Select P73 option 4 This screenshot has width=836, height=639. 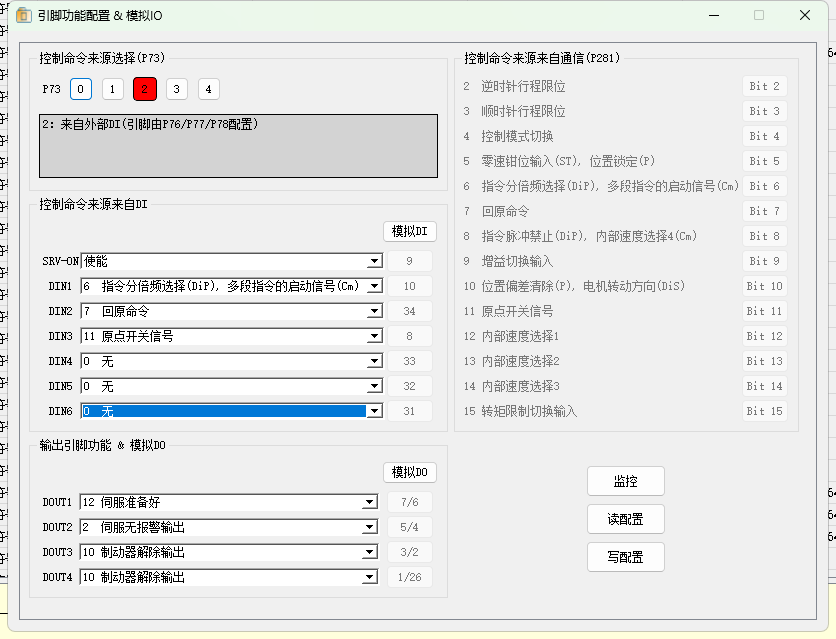point(208,89)
